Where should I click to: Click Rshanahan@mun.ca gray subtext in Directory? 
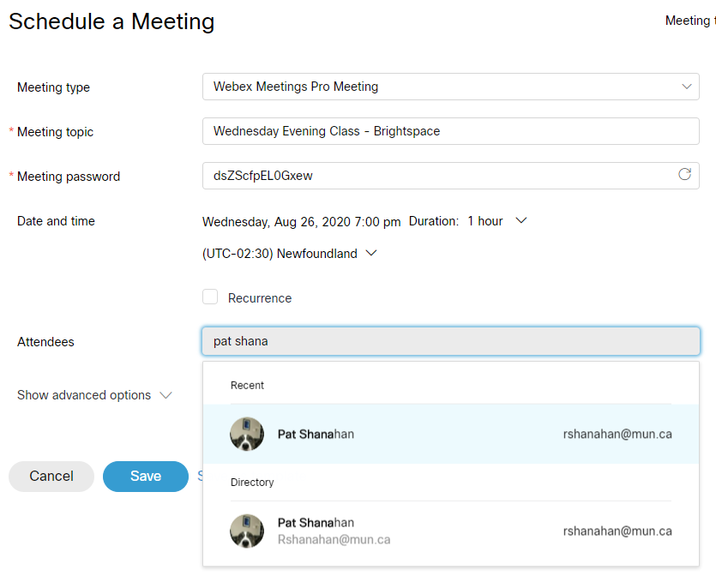[x=334, y=540]
